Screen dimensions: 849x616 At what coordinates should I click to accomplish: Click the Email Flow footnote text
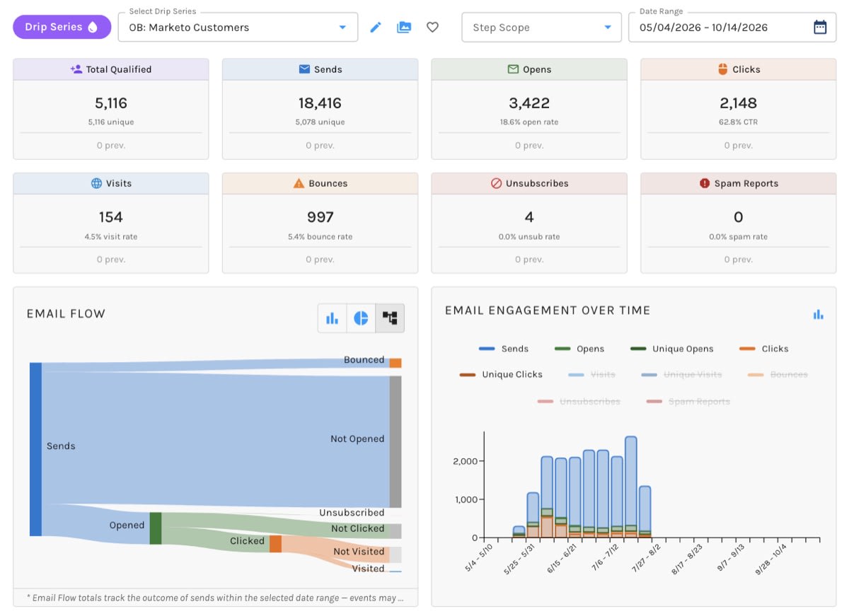[215, 598]
